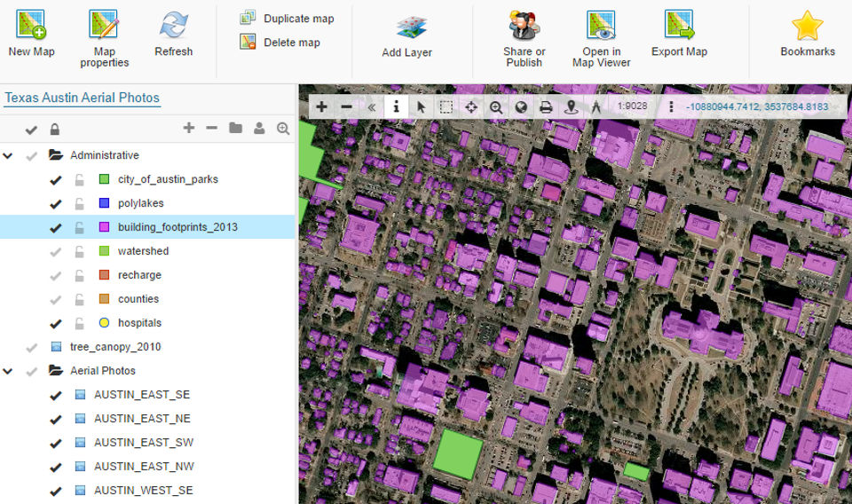Viewport: 852px width, 504px height.
Task: Click the magenta building_footprints_2013 color swatch
Action: pos(104,227)
